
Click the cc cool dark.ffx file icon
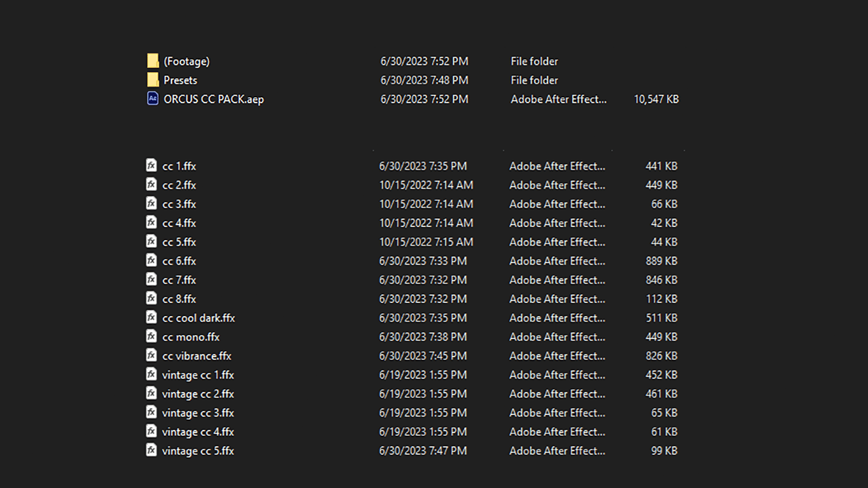[x=152, y=317]
